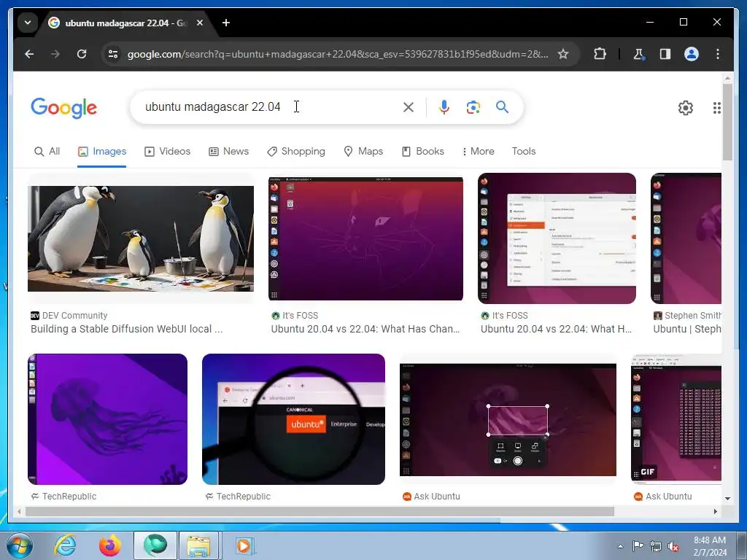Screen dimensions: 747x560
Task: Open the Windows Start menu
Action: coord(20,545)
